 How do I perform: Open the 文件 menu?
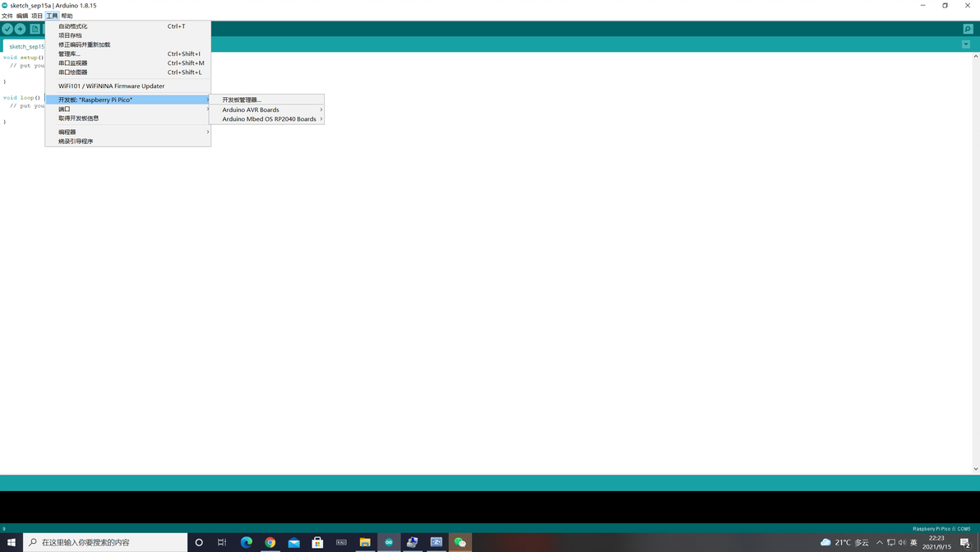pos(7,16)
